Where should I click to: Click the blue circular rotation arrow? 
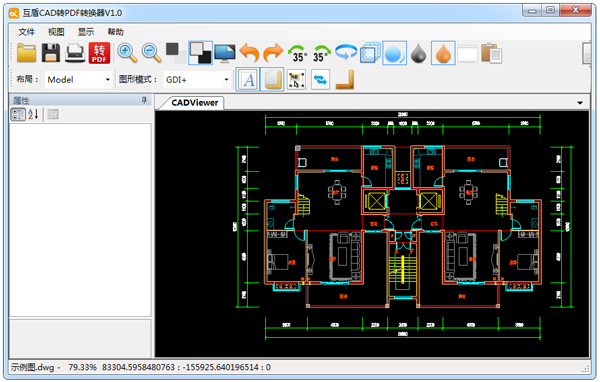pyautogui.click(x=346, y=52)
